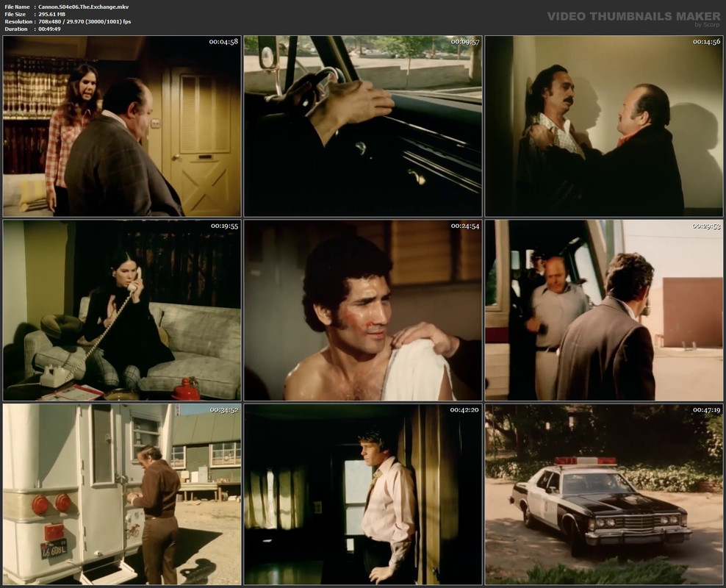This screenshot has width=726, height=588.
Task: Click the 'File Size' field label
Action: 15,15
